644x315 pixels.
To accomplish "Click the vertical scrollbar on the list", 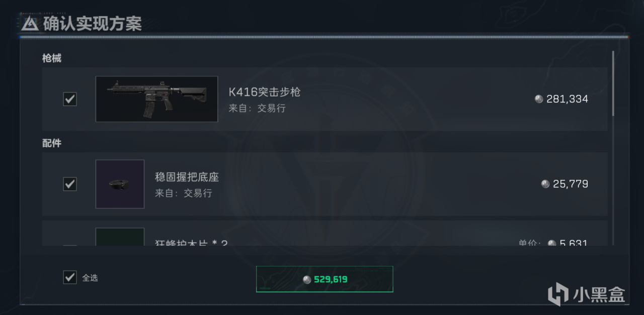I will tap(613, 83).
